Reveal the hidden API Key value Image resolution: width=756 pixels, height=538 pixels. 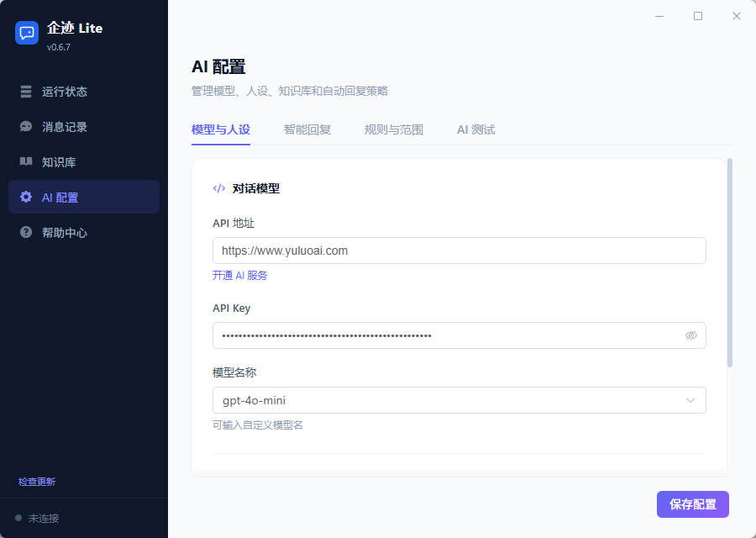[x=690, y=335]
